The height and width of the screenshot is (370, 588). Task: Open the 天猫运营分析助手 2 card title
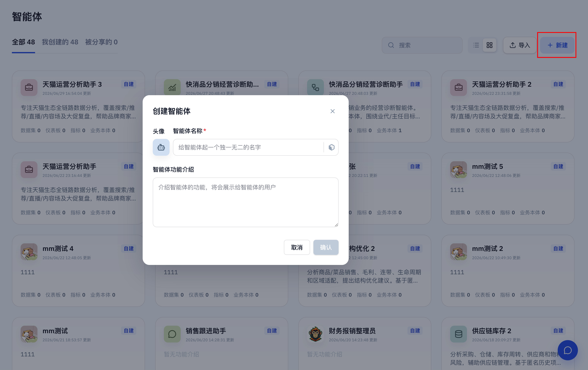click(x=502, y=84)
